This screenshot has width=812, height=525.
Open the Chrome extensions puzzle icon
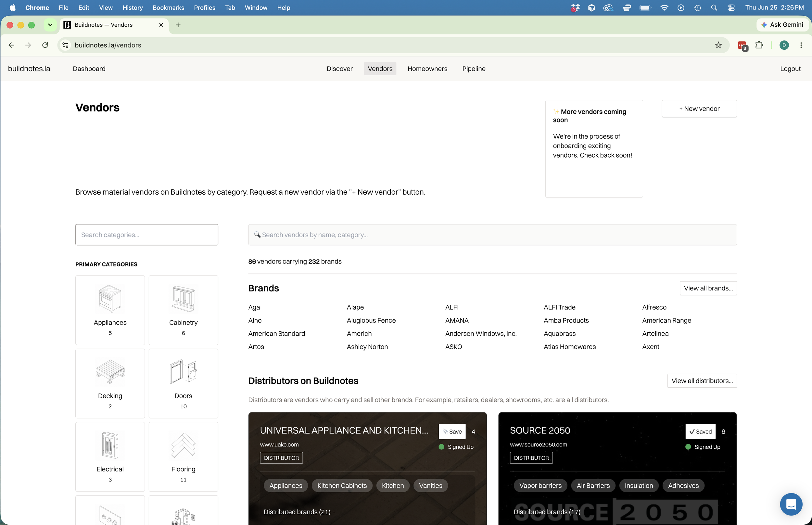pos(759,45)
